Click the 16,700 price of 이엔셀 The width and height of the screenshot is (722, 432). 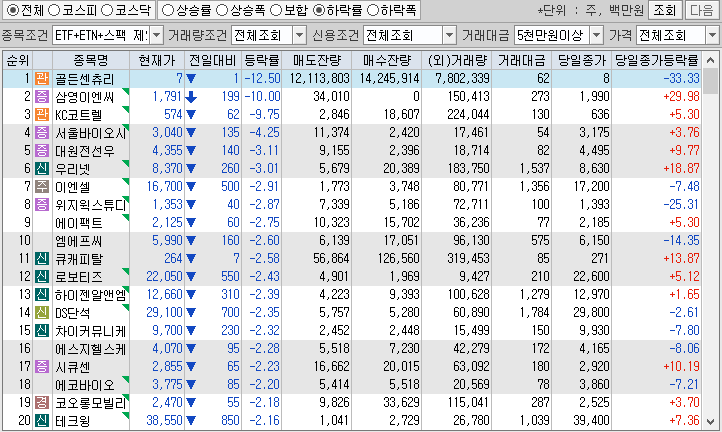(x=164, y=187)
